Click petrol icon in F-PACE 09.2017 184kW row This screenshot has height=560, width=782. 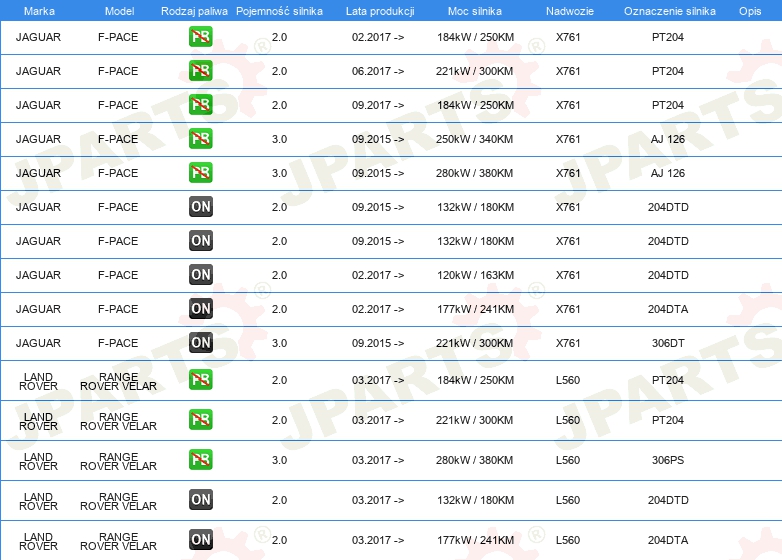click(201, 105)
